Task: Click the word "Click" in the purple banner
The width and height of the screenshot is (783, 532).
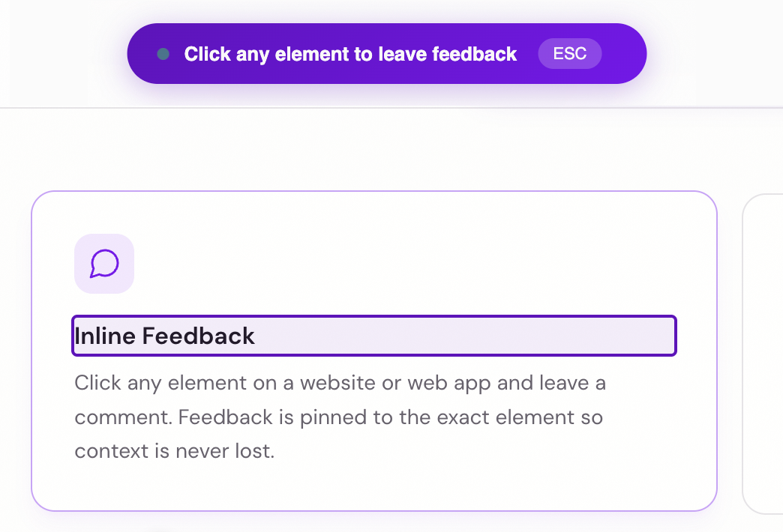Action: (x=208, y=54)
